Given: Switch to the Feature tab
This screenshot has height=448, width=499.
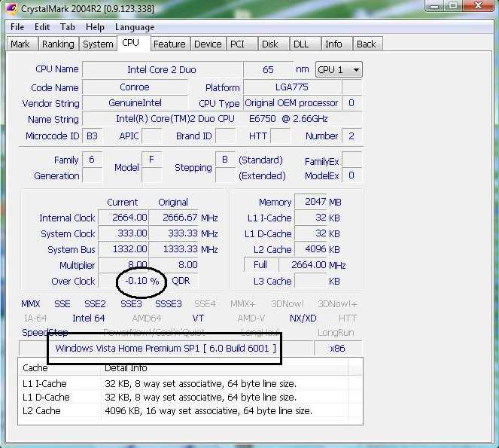Looking at the screenshot, I should point(169,44).
